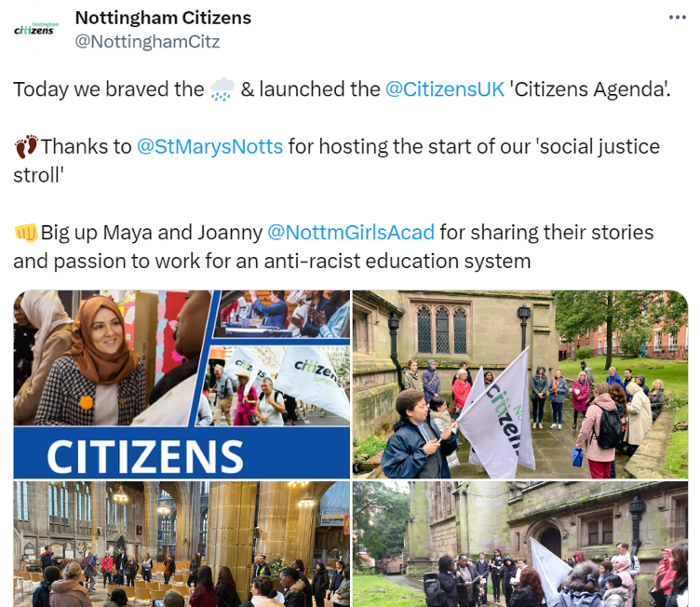The image size is (700, 607).
Task: Click the rain cloud emoji
Action: coord(222,89)
